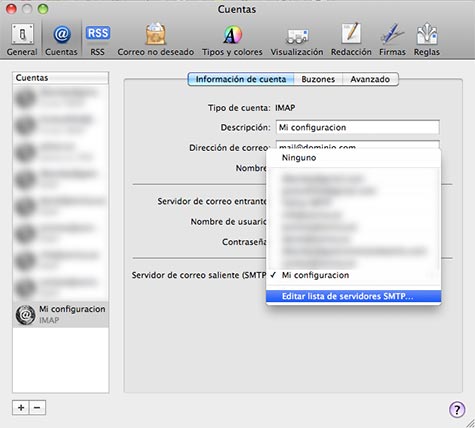
Task: Switch to the Avanzado tab
Action: (x=370, y=79)
